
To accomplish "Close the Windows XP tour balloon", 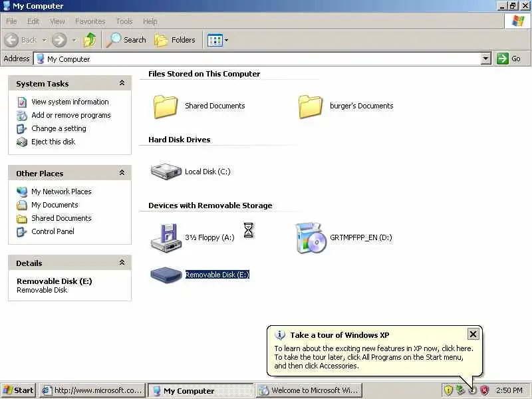I will tap(473, 334).
